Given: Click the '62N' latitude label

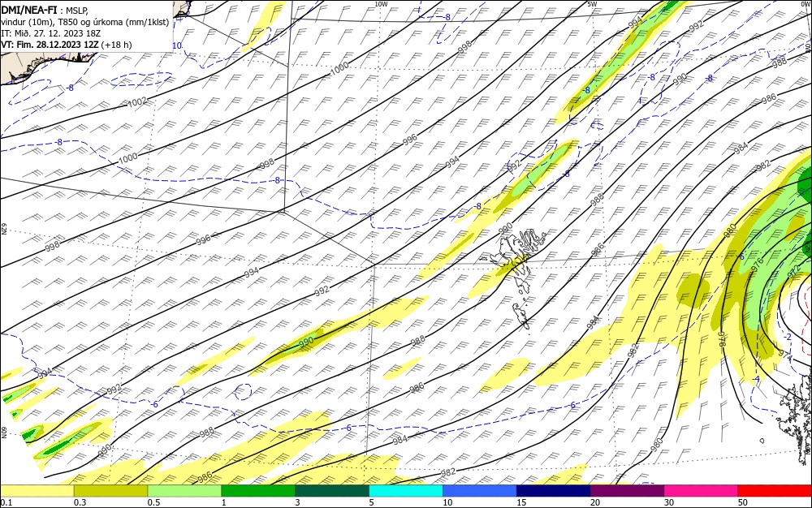Looking at the screenshot, I should (x=3, y=228).
